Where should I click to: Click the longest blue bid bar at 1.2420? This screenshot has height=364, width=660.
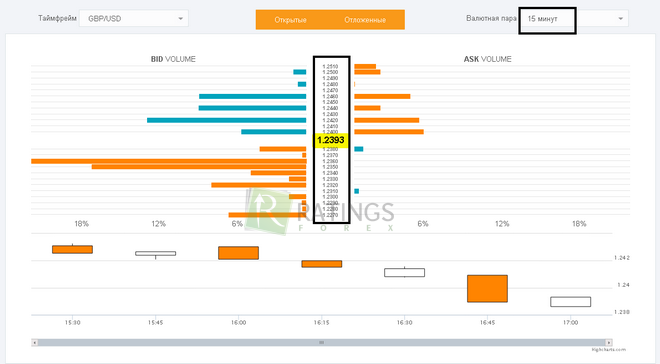(x=226, y=120)
